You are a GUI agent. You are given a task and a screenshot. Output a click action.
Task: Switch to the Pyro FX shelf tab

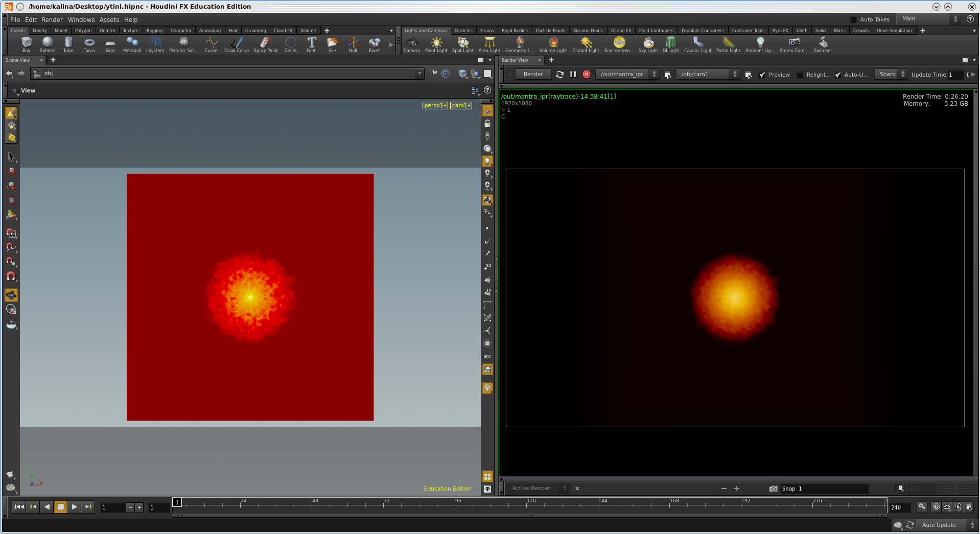click(780, 31)
